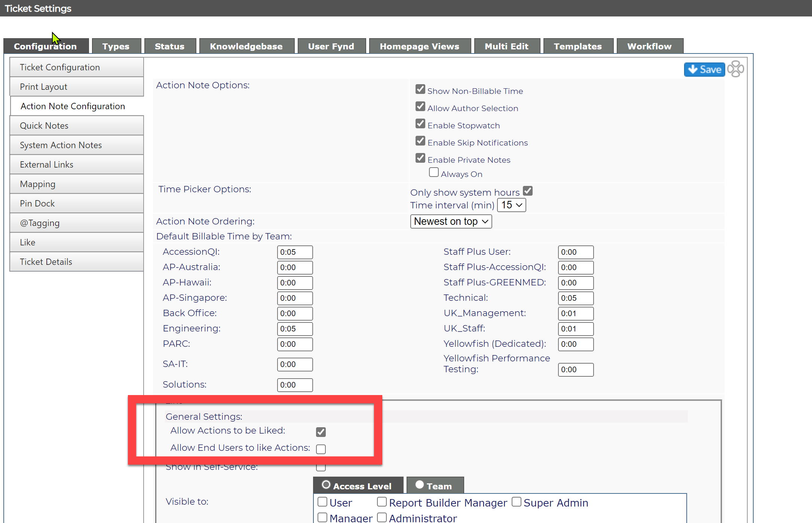
Task: Switch to the Workflow tab
Action: tap(650, 46)
